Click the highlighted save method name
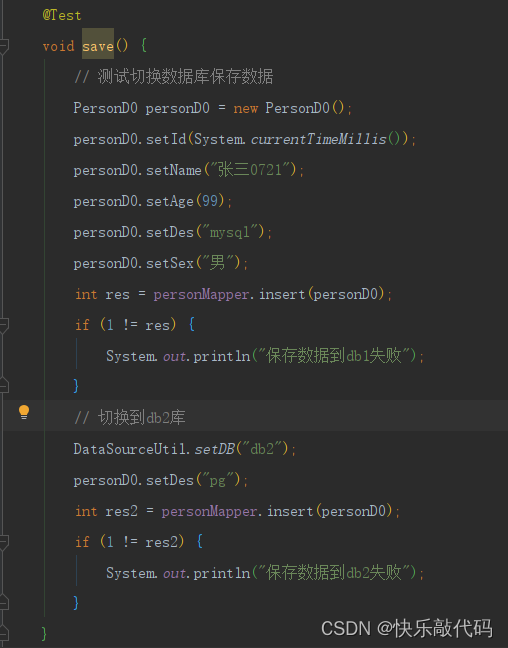The width and height of the screenshot is (508, 648). point(98,45)
